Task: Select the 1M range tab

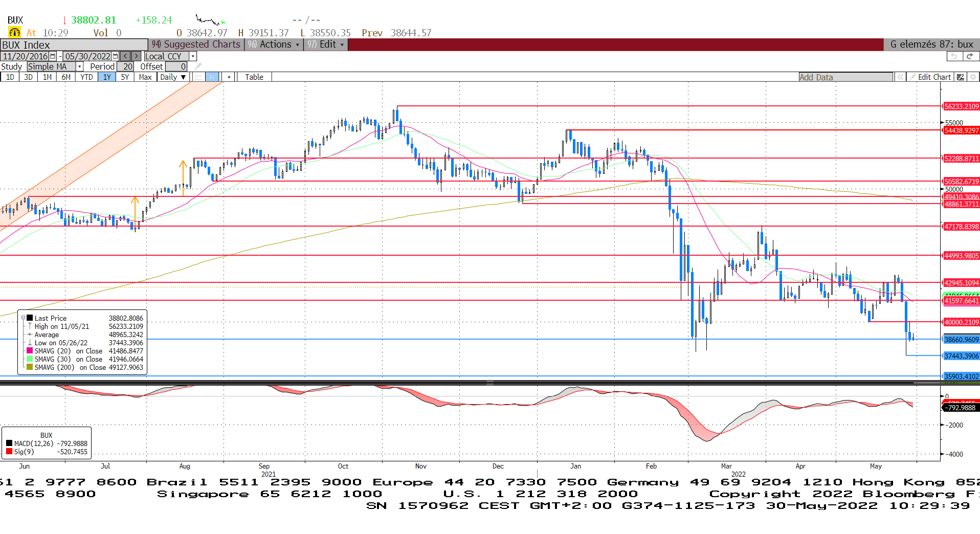Action: [48, 77]
